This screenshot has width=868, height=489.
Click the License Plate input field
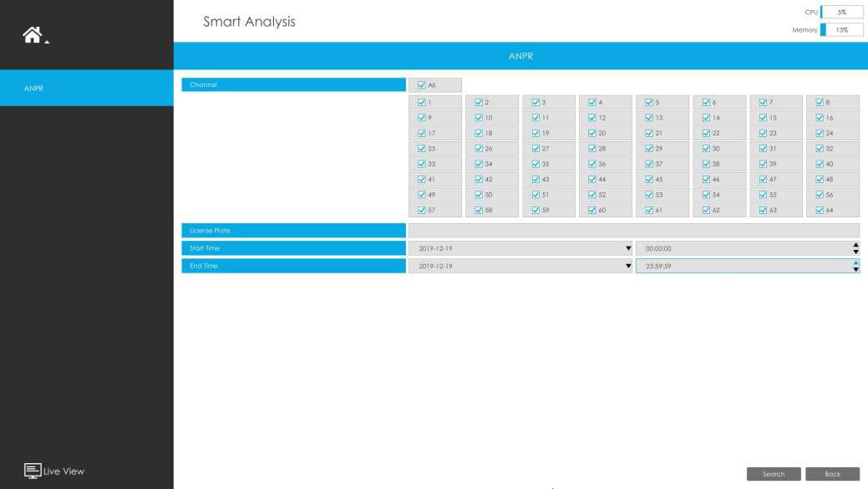click(x=633, y=231)
